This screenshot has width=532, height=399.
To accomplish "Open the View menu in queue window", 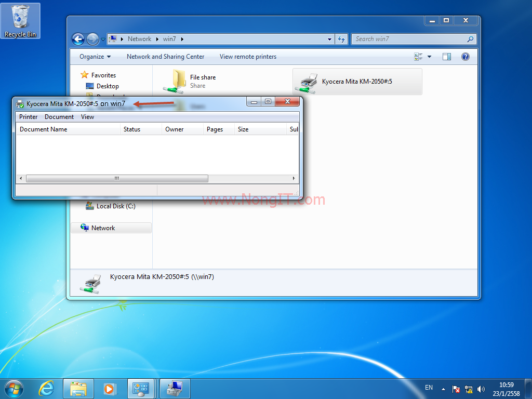I will pyautogui.click(x=87, y=117).
